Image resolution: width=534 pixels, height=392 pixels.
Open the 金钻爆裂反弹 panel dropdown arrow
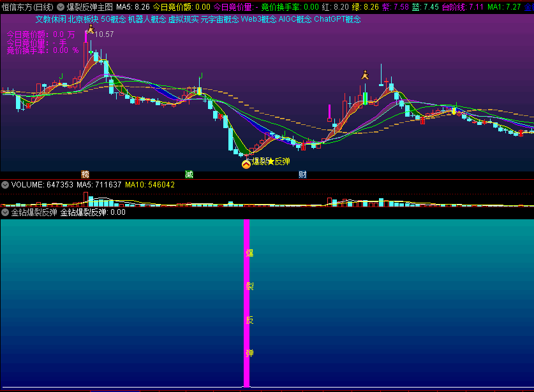(x=5, y=212)
